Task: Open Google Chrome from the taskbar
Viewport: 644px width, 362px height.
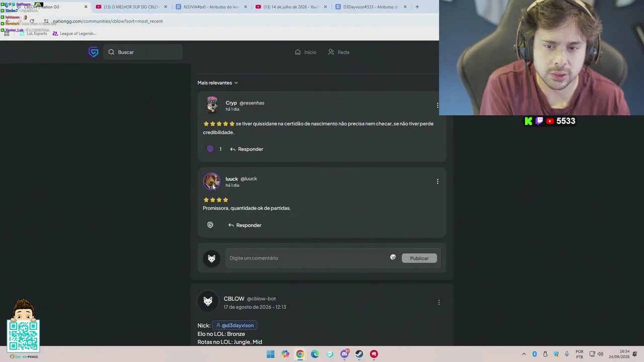Action: pyautogui.click(x=300, y=354)
